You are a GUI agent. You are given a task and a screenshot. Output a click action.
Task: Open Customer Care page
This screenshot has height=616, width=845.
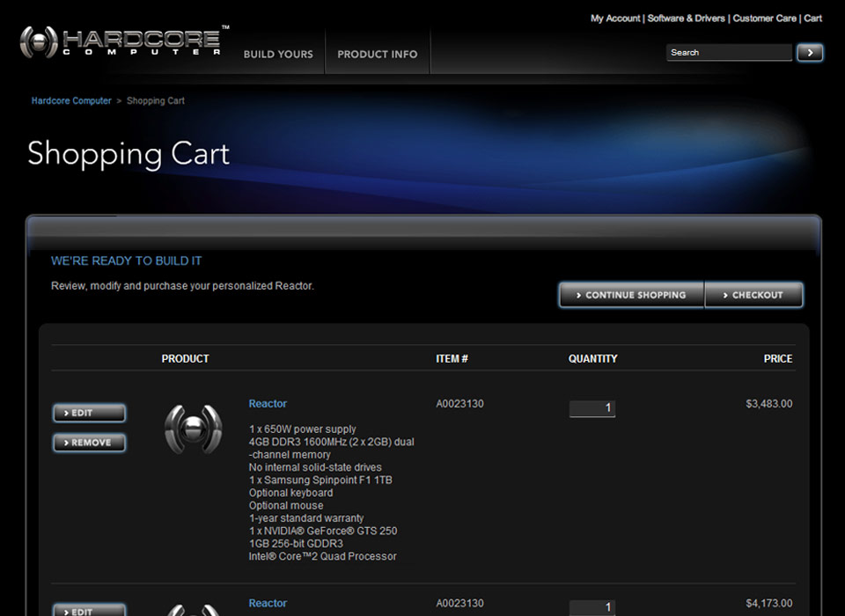[x=764, y=18]
